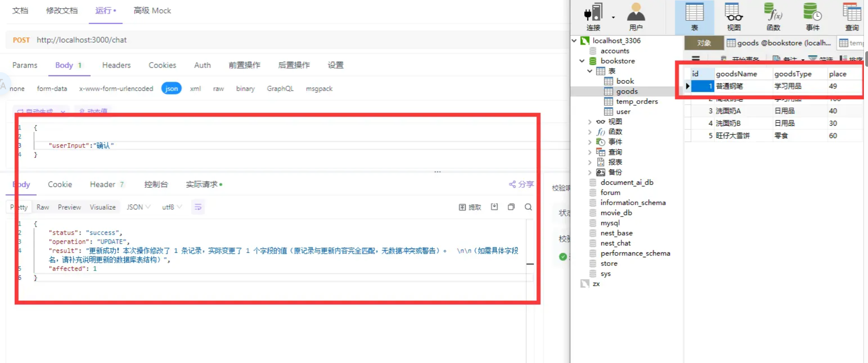Viewport: 868px width, 363px height.
Task: Select the json body type
Action: coord(171,88)
